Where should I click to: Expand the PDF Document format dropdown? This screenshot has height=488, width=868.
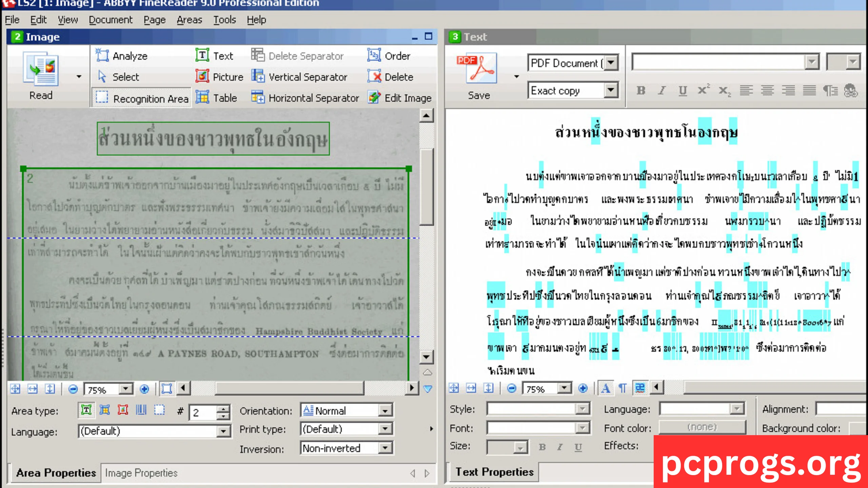(x=611, y=63)
